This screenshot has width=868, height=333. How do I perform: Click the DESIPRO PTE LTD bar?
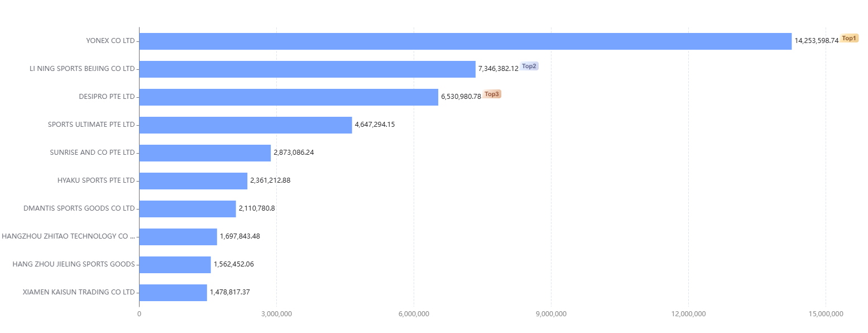point(289,97)
